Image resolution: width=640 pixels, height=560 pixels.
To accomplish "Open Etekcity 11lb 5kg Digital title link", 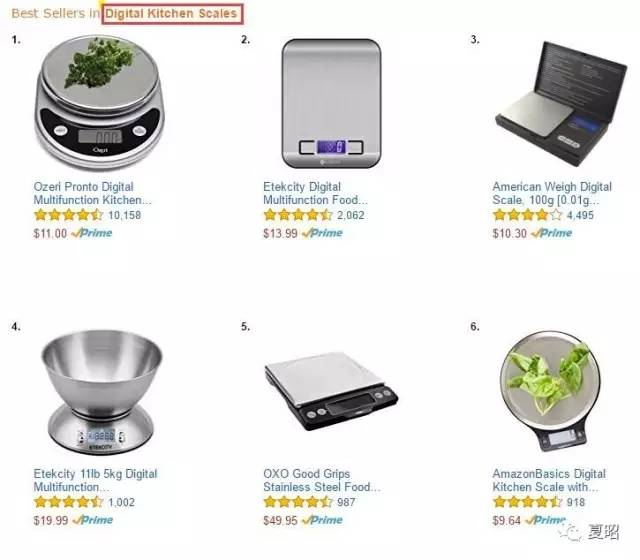I will [95, 480].
